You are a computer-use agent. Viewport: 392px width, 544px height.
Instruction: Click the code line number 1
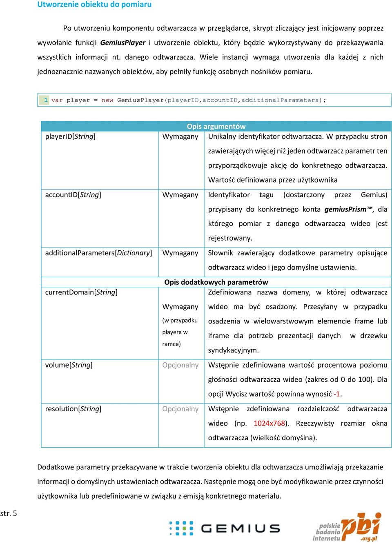[46, 100]
